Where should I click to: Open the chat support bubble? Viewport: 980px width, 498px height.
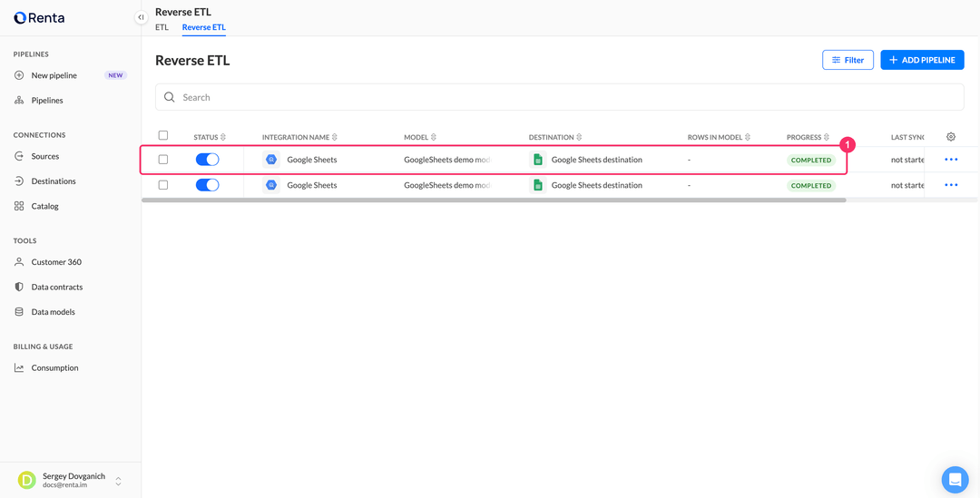(x=955, y=479)
